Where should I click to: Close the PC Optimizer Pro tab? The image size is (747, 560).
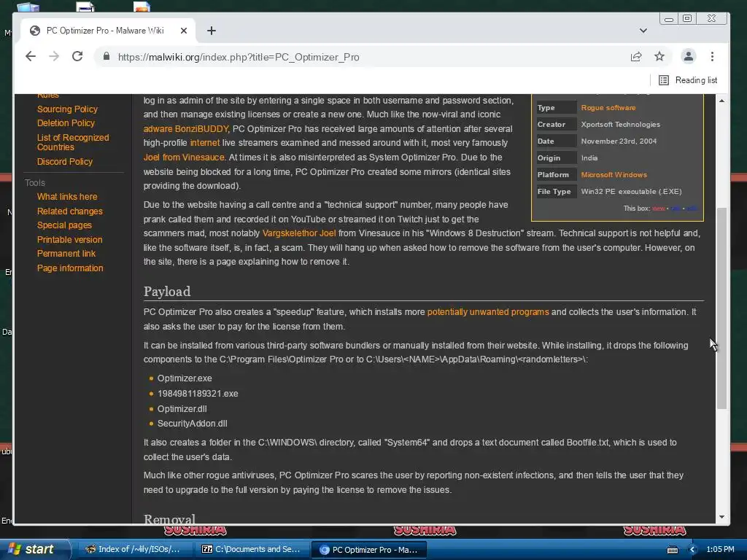pyautogui.click(x=184, y=31)
